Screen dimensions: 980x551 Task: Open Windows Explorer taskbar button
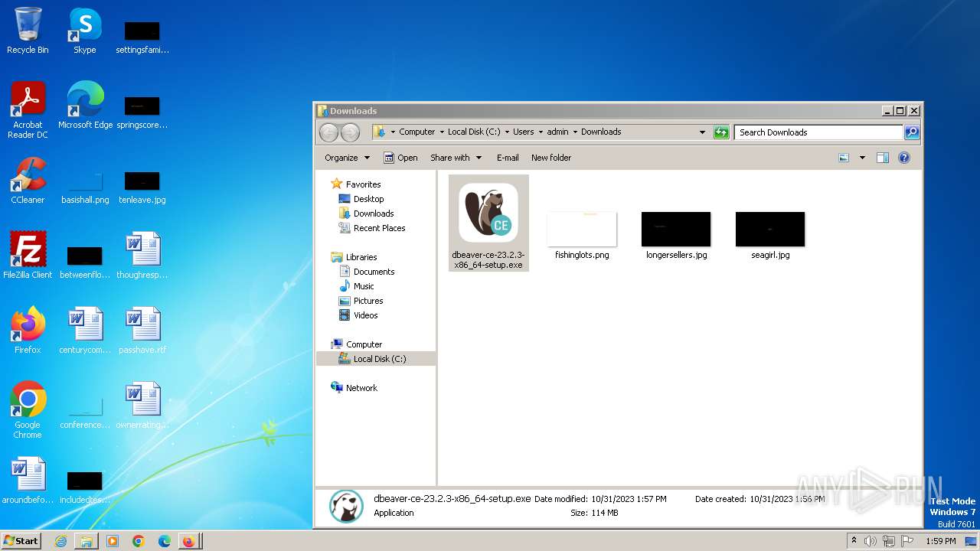[x=87, y=541]
